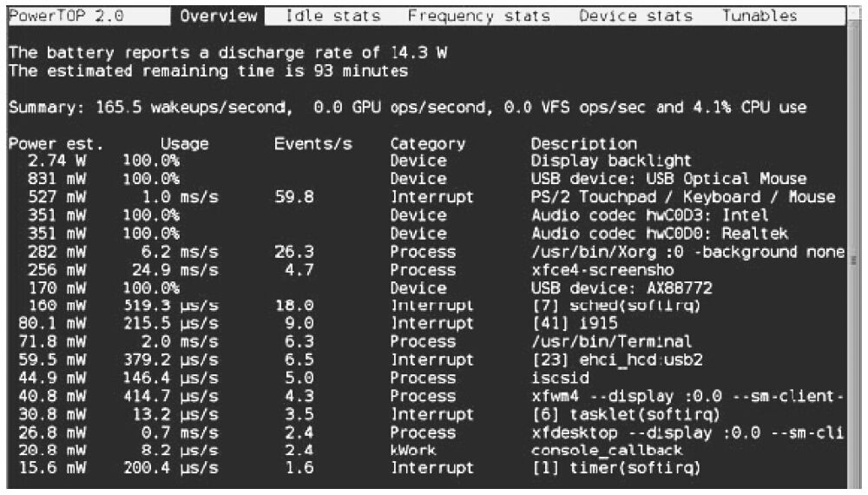Click the PowerTOP 2.0 title label
Screen dimensions: 868x495
click(x=66, y=16)
